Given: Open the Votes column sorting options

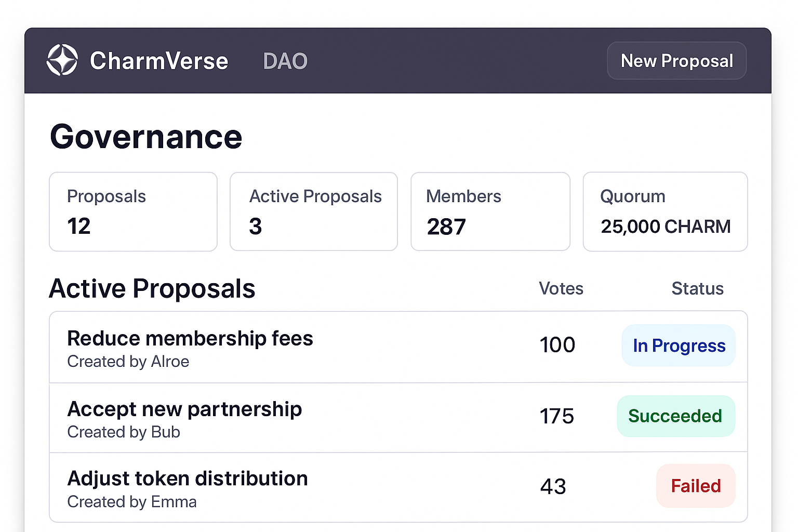Looking at the screenshot, I should point(561,288).
